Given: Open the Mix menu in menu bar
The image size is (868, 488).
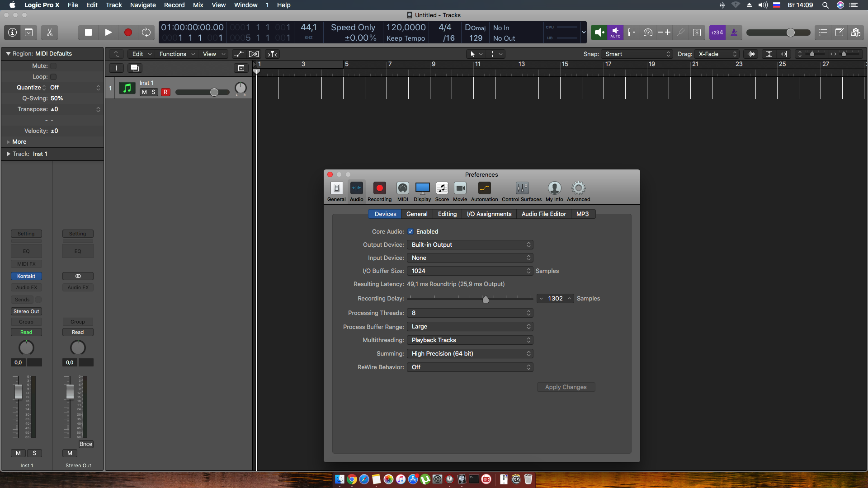Looking at the screenshot, I should coord(198,5).
